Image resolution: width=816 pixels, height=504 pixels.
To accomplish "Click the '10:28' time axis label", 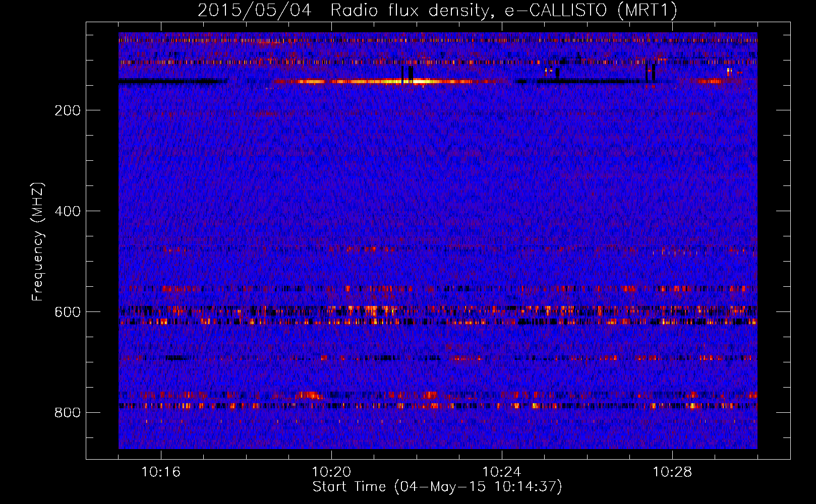I will (672, 472).
